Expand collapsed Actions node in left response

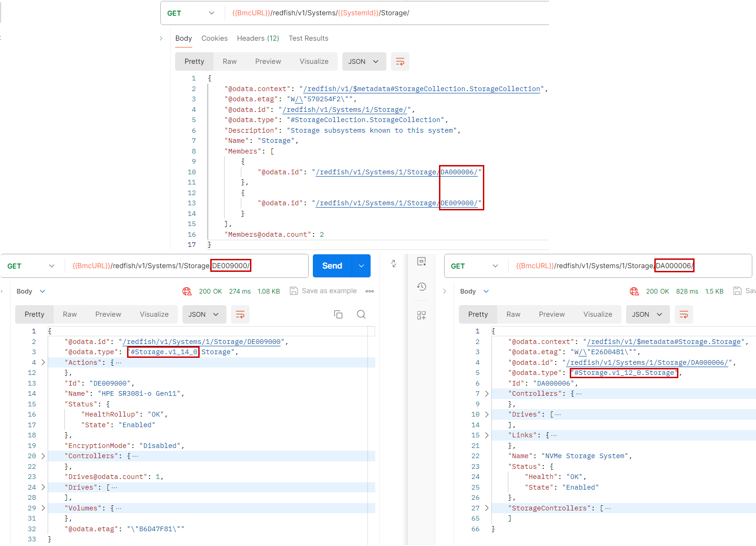43,362
